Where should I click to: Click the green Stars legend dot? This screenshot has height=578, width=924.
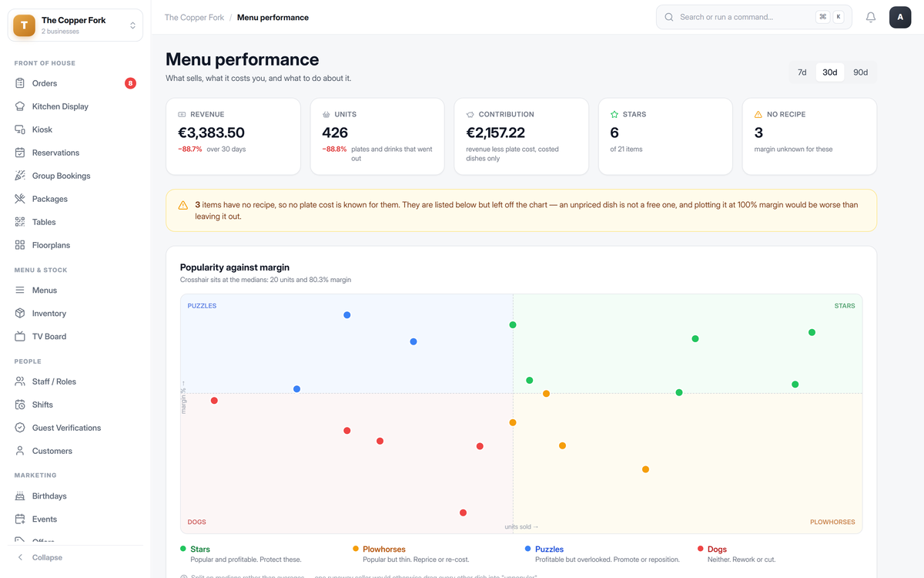183,549
